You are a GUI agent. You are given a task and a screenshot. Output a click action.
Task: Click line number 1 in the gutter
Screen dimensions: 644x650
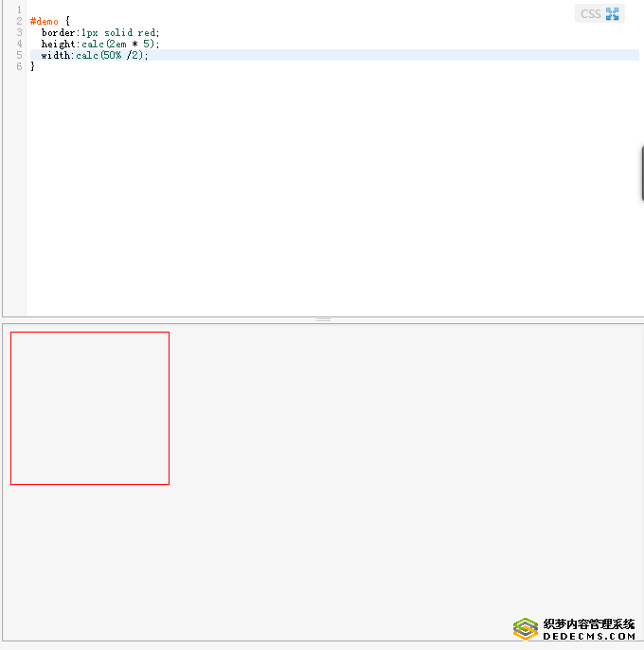pyautogui.click(x=19, y=9)
